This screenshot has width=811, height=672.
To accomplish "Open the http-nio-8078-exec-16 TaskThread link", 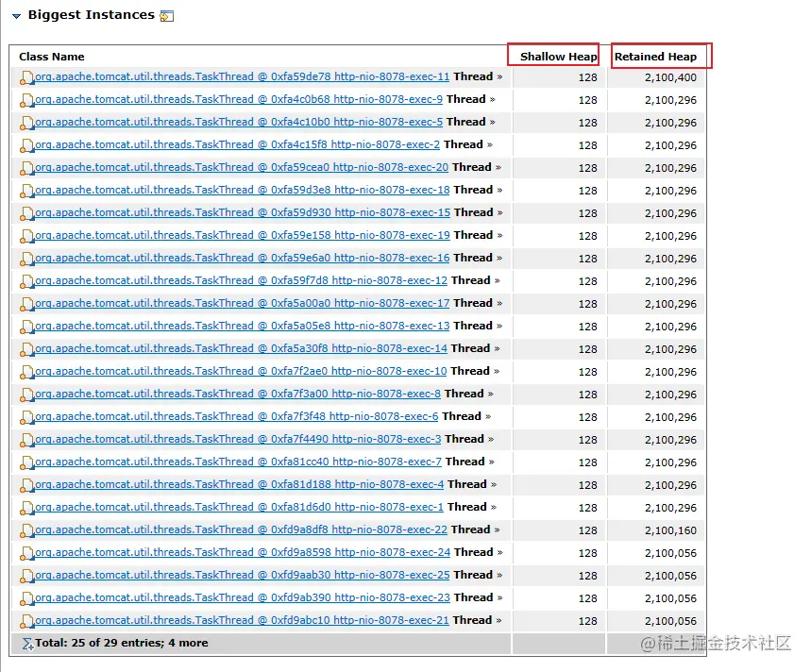I will (242, 258).
